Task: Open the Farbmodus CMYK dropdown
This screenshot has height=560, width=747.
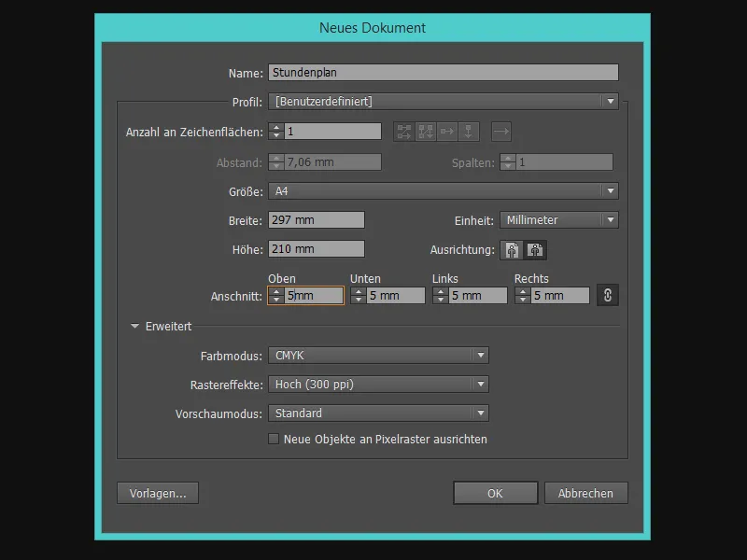Action: (378, 356)
